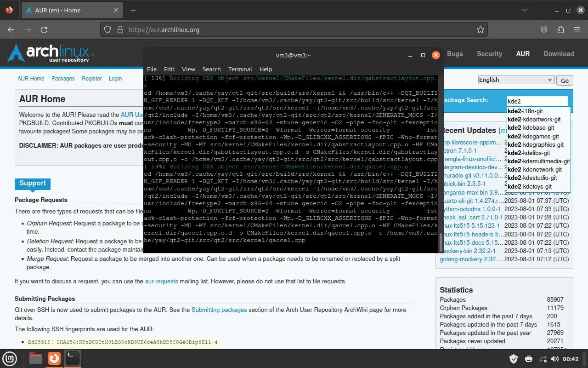The height and width of the screenshot is (368, 588).
Task: Click the network connection tray icon
Action: [543, 359]
